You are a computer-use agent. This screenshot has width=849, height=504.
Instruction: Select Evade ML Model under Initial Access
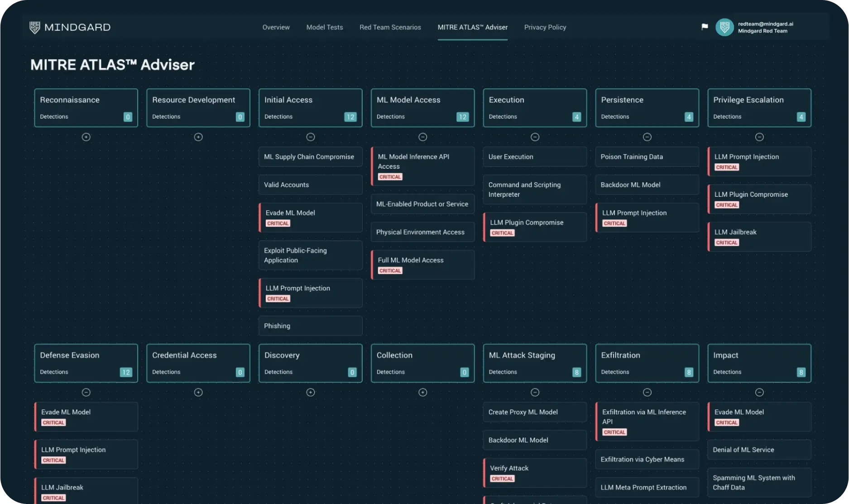(311, 218)
